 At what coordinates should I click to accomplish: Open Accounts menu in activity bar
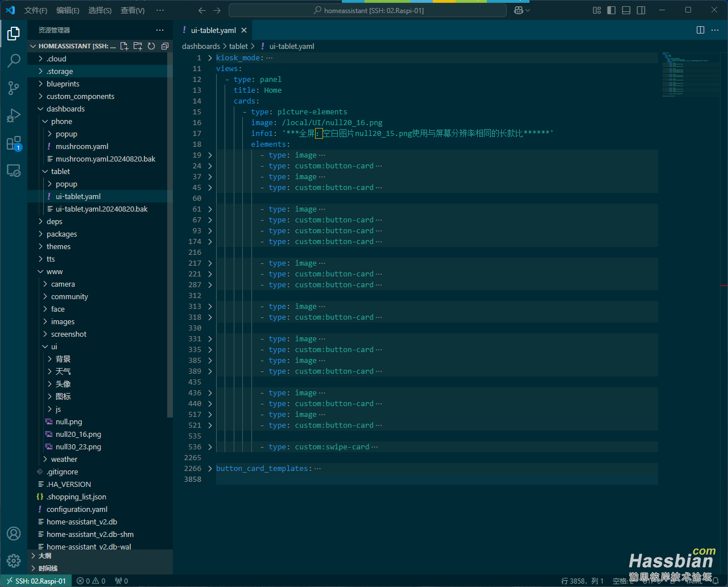tap(14, 534)
